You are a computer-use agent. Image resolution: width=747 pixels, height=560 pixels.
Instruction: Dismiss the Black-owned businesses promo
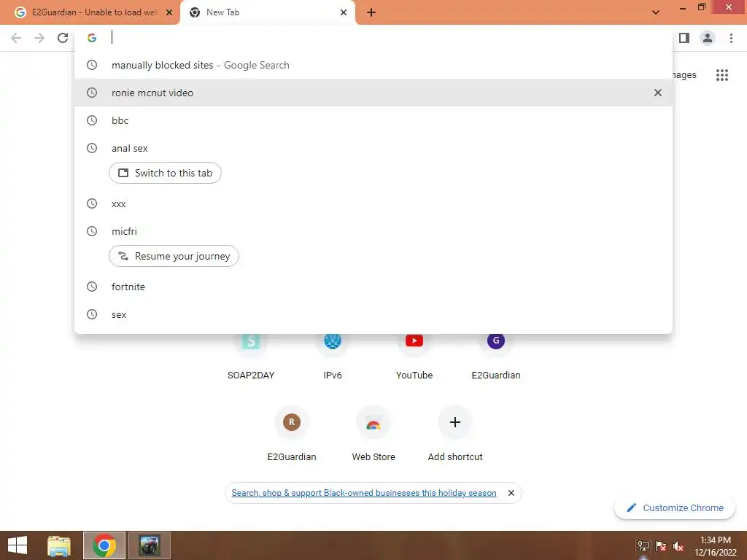(x=511, y=493)
